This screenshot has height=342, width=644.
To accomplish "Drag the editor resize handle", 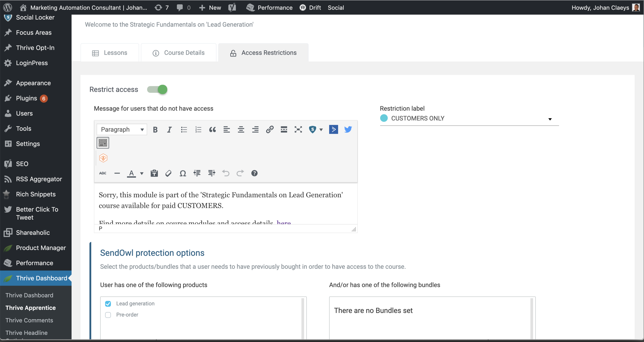I will click(354, 230).
